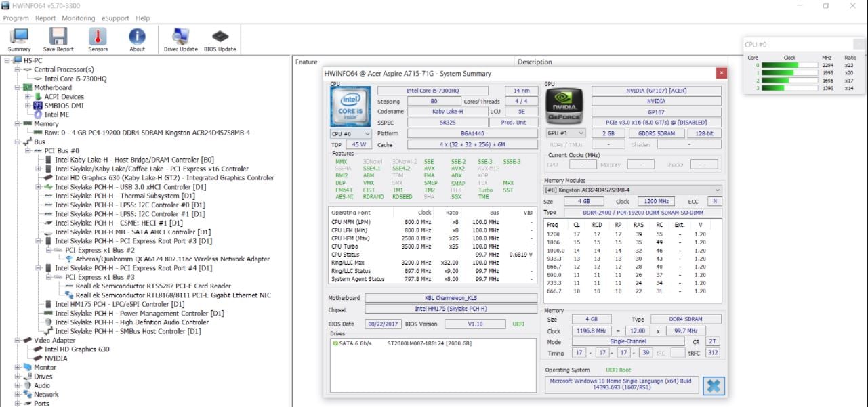Launch BIOS Update chip icon

(x=220, y=40)
